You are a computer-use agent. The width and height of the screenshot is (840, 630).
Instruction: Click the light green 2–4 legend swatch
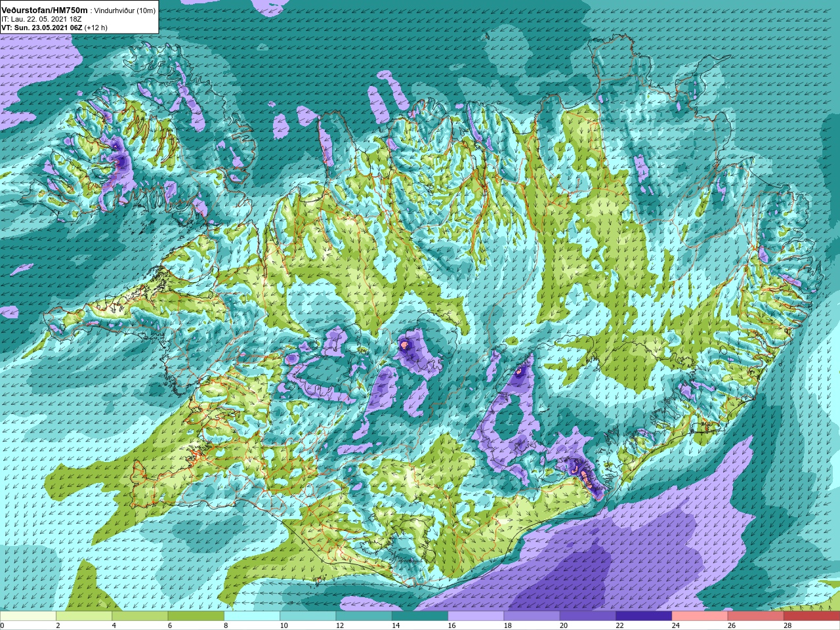(84, 616)
